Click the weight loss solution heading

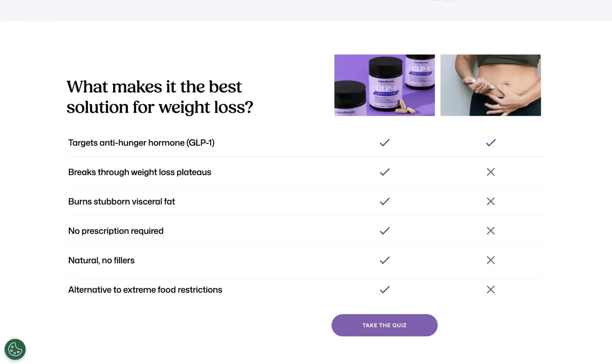(160, 97)
